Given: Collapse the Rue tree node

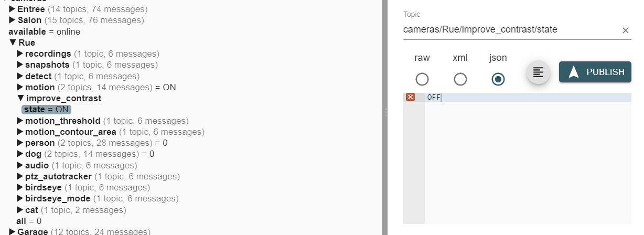Looking at the screenshot, I should [x=13, y=42].
